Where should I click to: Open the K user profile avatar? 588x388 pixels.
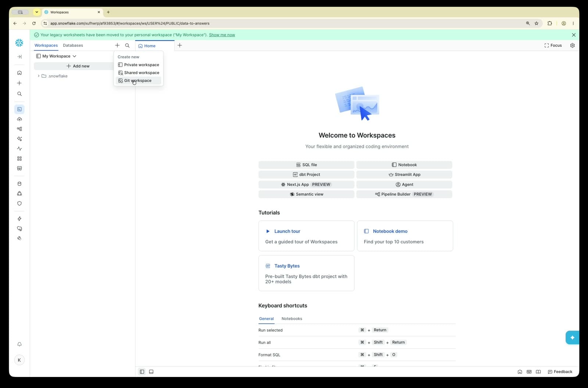(19, 360)
